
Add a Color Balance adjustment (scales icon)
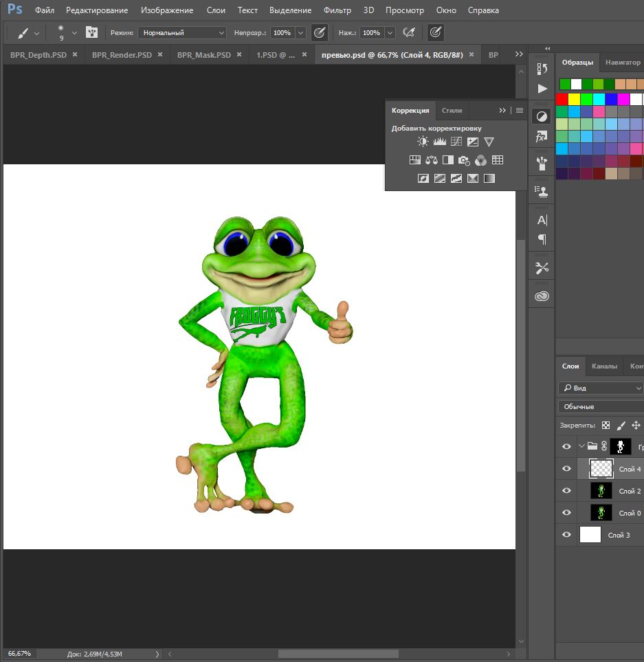[431, 160]
